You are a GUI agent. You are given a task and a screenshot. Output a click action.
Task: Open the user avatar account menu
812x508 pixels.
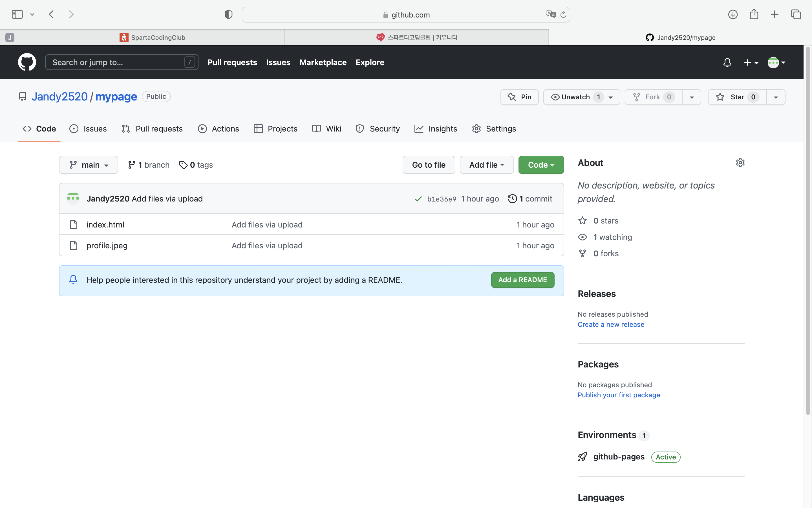point(776,62)
